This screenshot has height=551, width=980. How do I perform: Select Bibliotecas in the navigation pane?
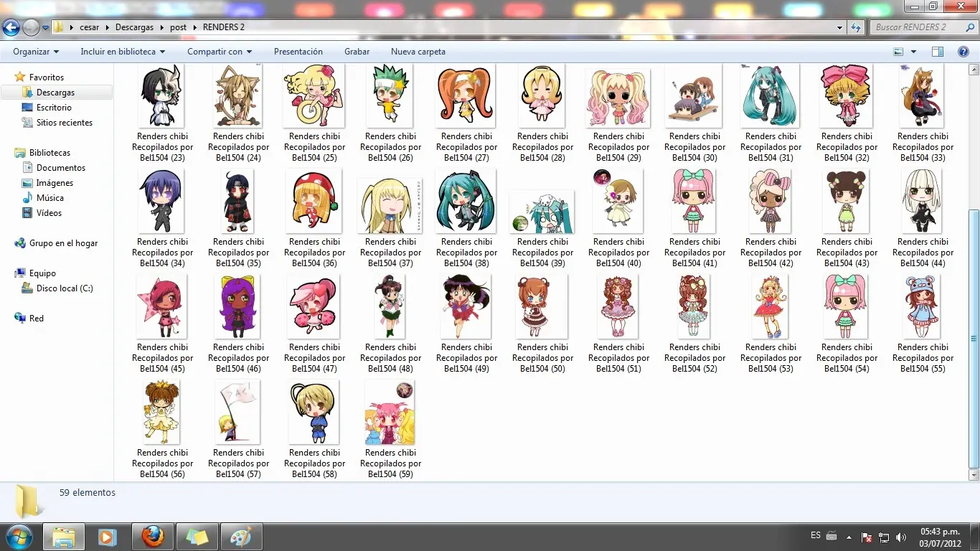click(x=50, y=153)
